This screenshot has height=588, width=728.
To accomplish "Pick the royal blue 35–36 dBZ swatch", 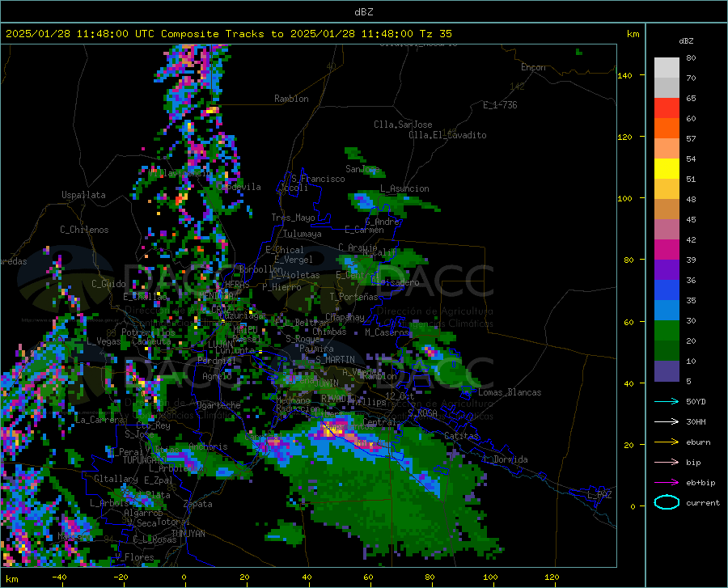I will 667,290.
